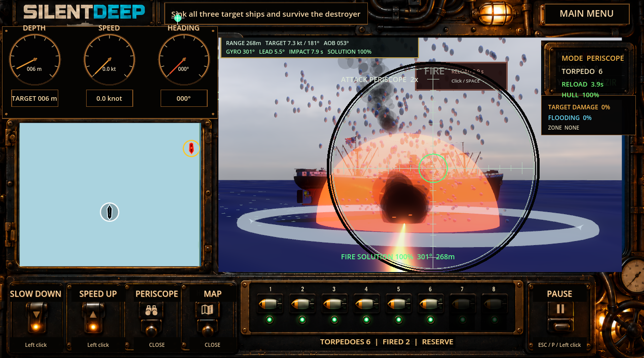Open the Main Menu
This screenshot has width=644, height=358.
coord(587,14)
